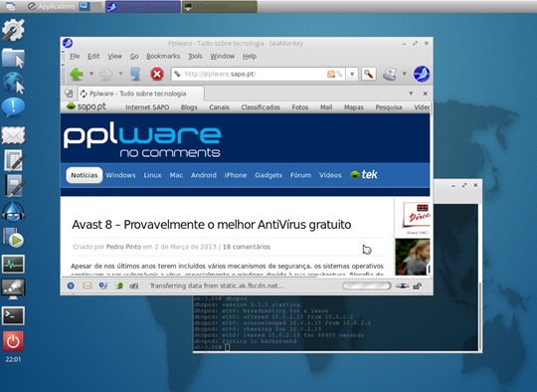Reload the current page

[x=135, y=74]
